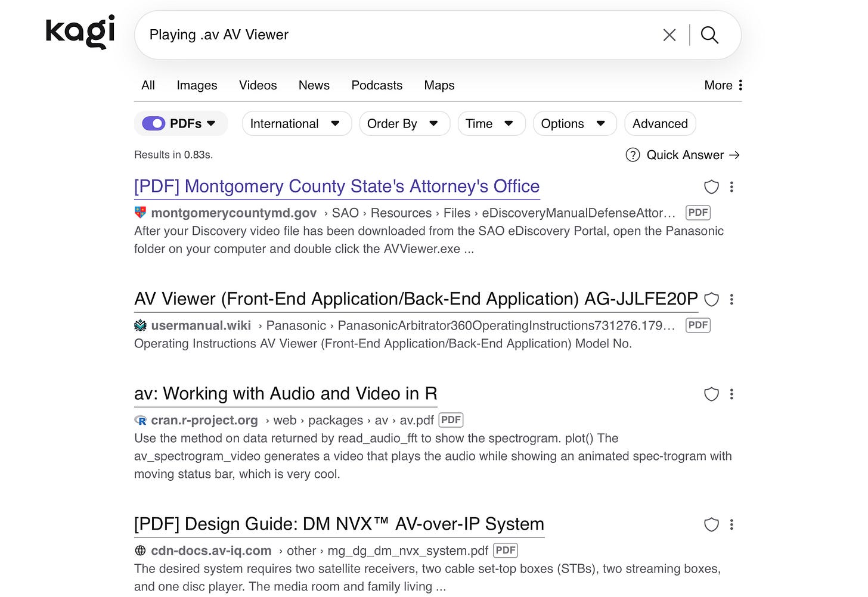Click shield icon for Montgomery County result
868x597 pixels.
(711, 186)
